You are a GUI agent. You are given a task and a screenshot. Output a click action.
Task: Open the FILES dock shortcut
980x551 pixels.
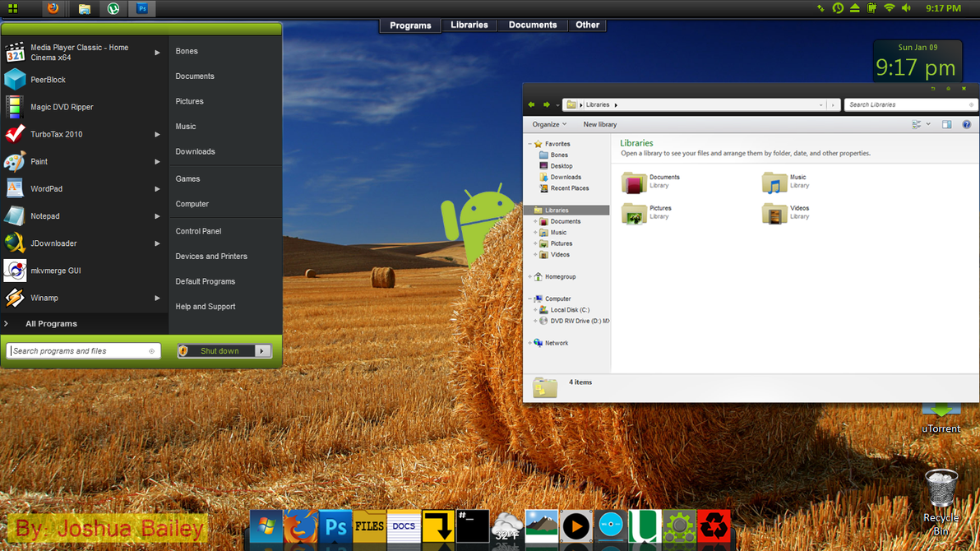pyautogui.click(x=369, y=526)
